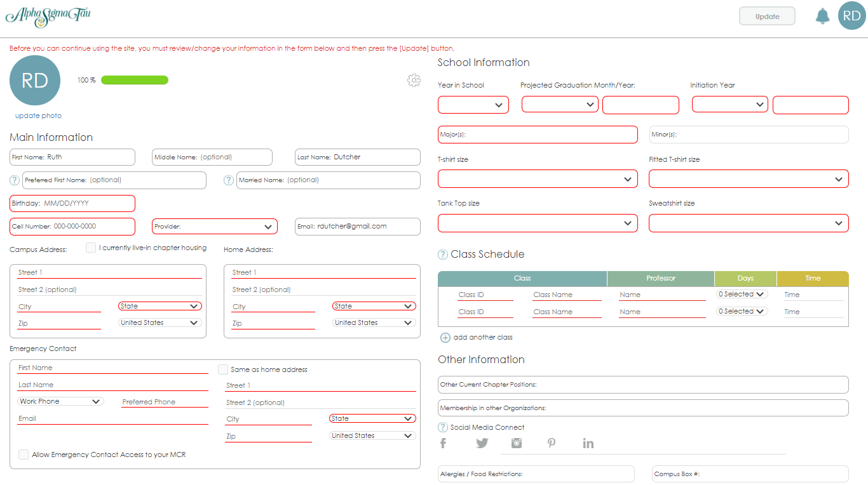Connect the LinkedIn social media icon
The width and height of the screenshot is (868, 485).
(588, 443)
